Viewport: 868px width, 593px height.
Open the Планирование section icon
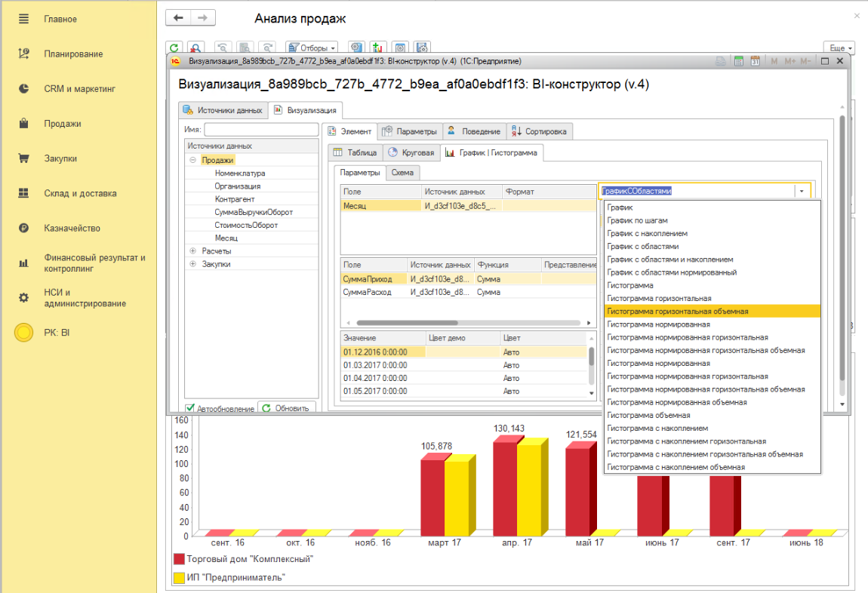click(23, 54)
